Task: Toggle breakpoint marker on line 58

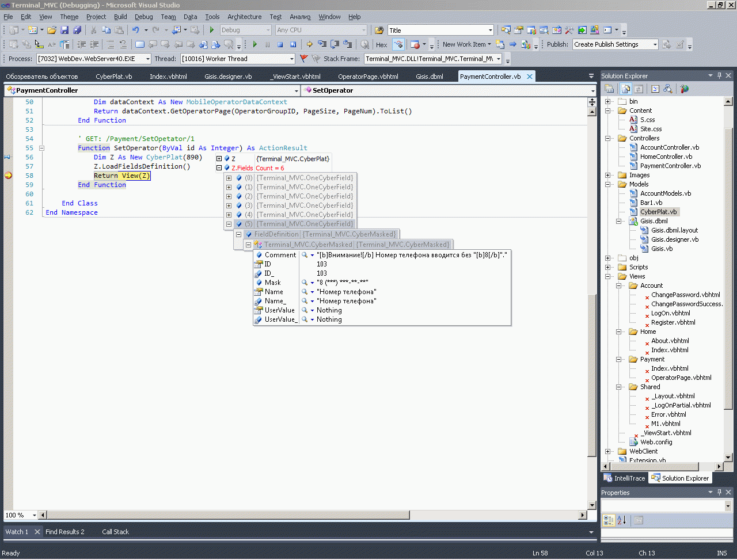Action: 8,176
